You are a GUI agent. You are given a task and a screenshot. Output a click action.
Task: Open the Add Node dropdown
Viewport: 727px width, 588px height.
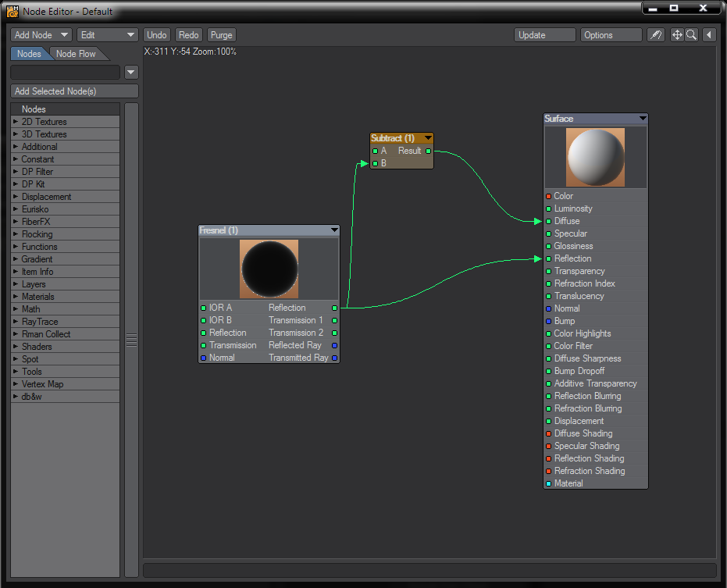[x=41, y=35]
